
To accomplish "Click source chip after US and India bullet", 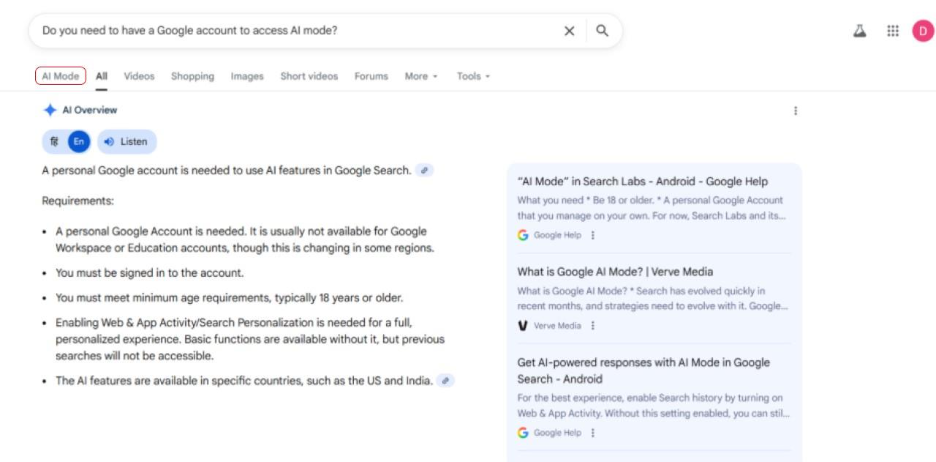I will (446, 381).
